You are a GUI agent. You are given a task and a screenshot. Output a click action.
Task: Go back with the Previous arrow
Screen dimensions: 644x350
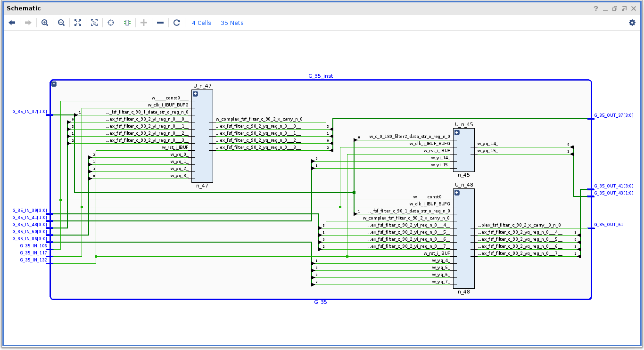click(x=12, y=23)
